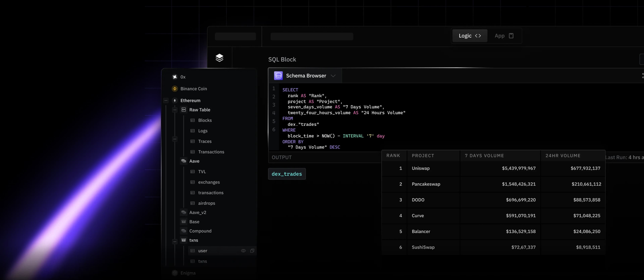
Task: Click the table icon beside airdrops
Action: tap(193, 203)
